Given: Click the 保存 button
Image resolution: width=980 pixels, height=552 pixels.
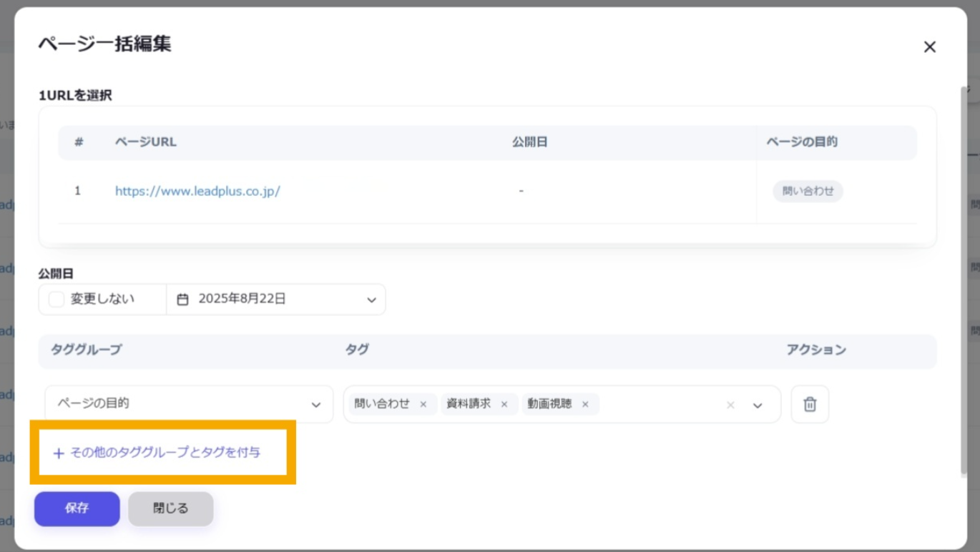Looking at the screenshot, I should click(77, 508).
